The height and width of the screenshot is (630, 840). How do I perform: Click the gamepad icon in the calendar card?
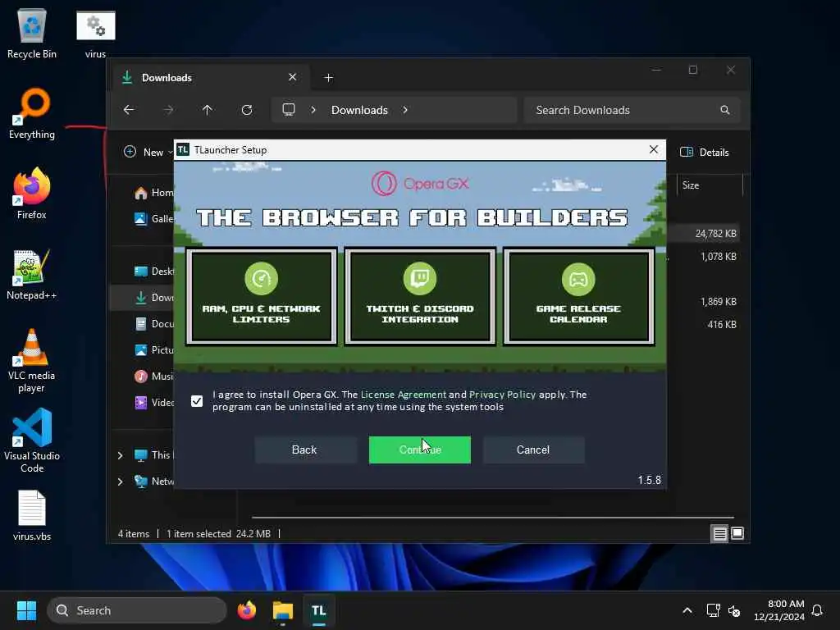tap(578, 279)
